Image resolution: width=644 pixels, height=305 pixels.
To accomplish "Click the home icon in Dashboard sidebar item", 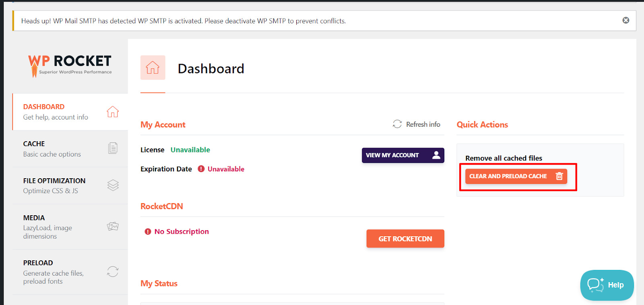I will pos(113,111).
